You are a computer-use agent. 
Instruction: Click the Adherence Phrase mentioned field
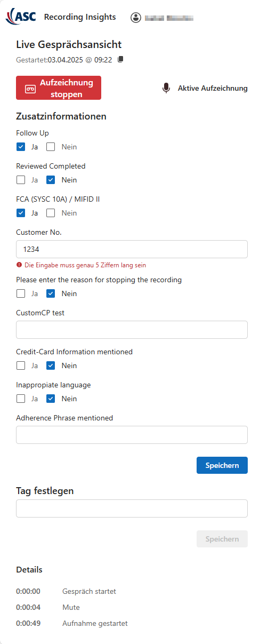(132, 435)
